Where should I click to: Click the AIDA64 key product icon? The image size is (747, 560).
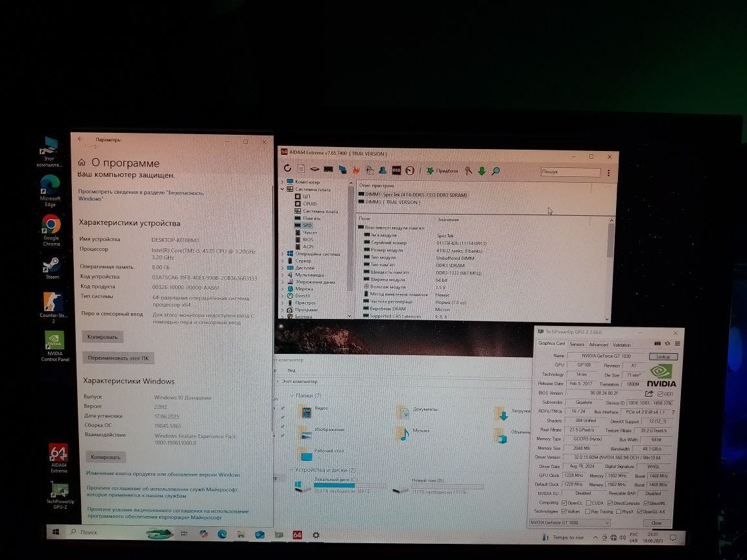pyautogui.click(x=468, y=171)
